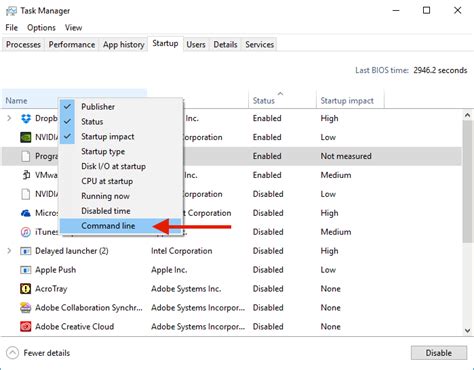Select the AcroTray row name
474x370 pixels.
pyautogui.click(x=51, y=289)
